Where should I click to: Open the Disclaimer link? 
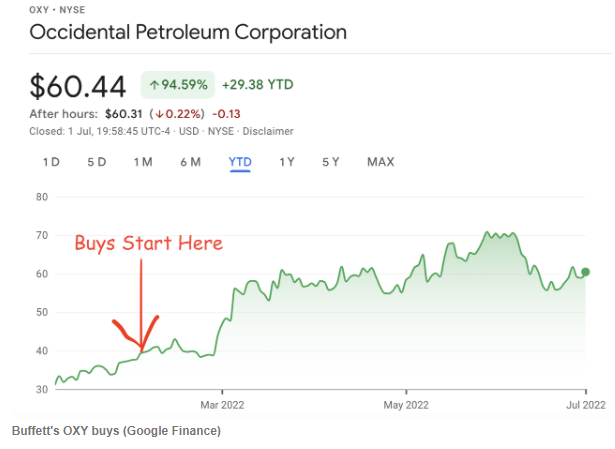(268, 131)
